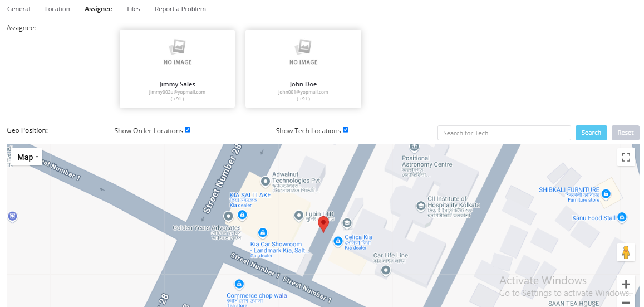This screenshot has width=644, height=307.
Task: Toggle Show Order Locations checkbox
Action: point(188,130)
